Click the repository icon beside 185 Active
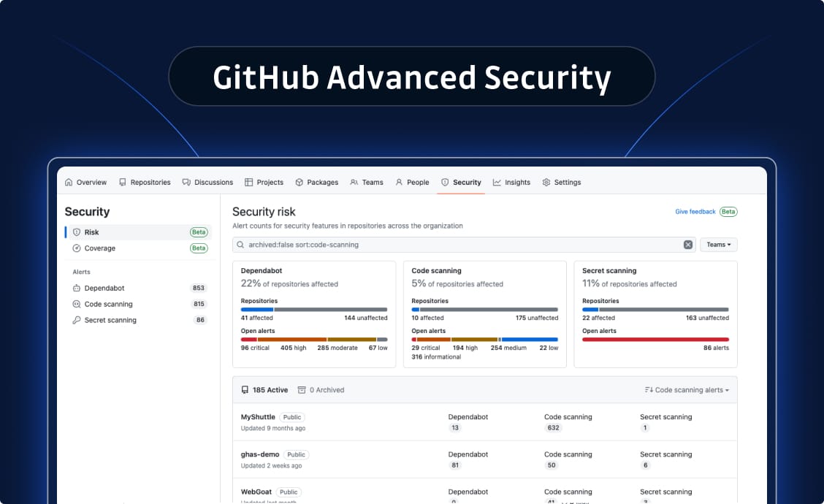Viewport: 824px width, 504px height. [x=245, y=389]
